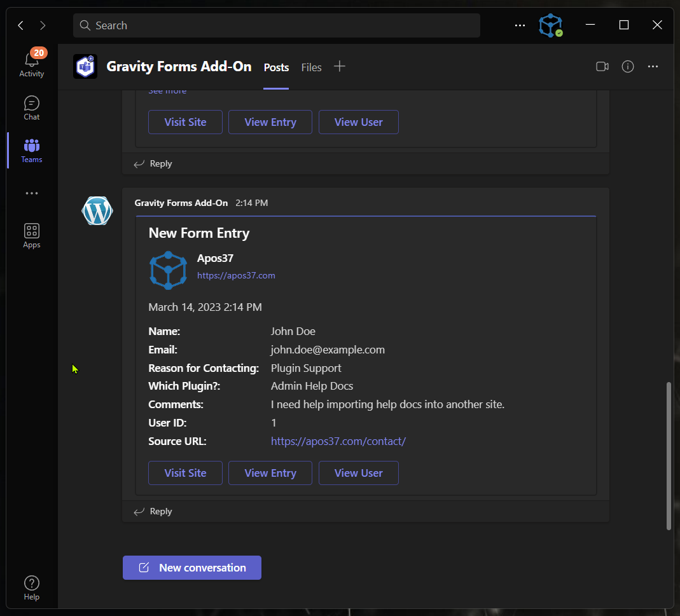680x616 pixels.
Task: Open the apos37.com contact link
Action: click(x=338, y=441)
